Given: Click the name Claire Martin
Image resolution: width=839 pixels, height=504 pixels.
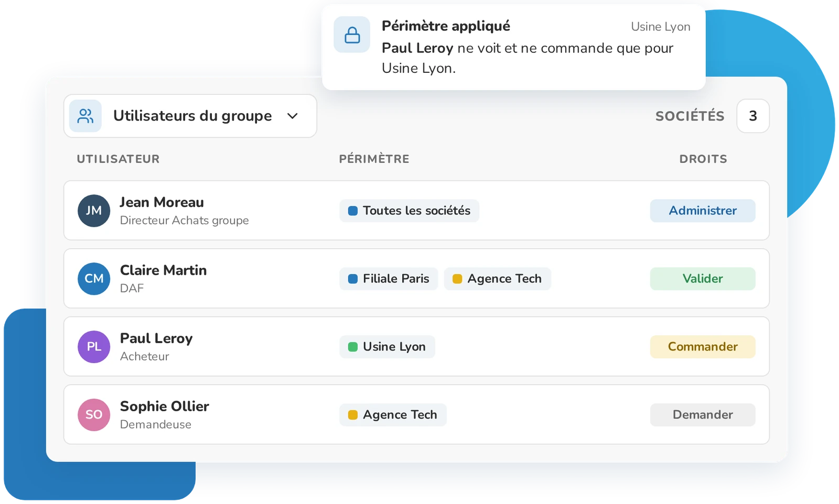Looking at the screenshot, I should 163,270.
